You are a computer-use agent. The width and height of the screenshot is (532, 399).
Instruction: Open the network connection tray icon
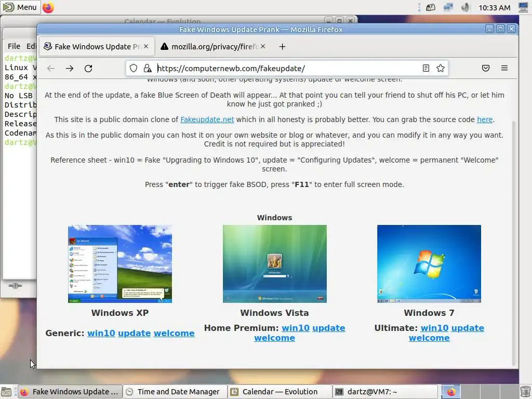(x=448, y=7)
